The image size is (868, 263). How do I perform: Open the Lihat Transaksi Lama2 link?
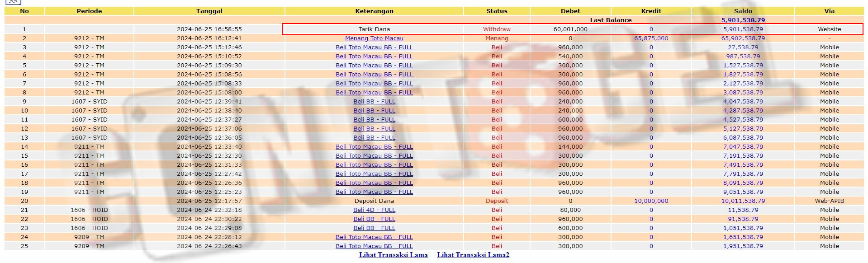[473, 255]
